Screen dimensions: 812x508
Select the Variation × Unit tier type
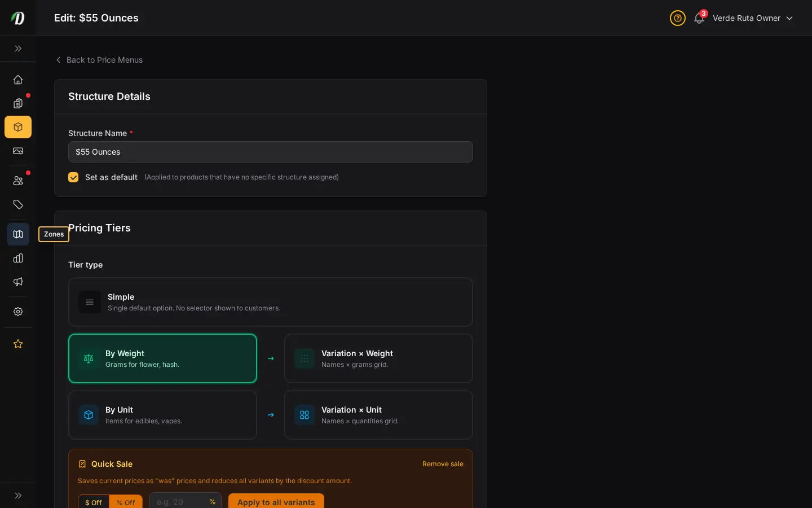378,415
